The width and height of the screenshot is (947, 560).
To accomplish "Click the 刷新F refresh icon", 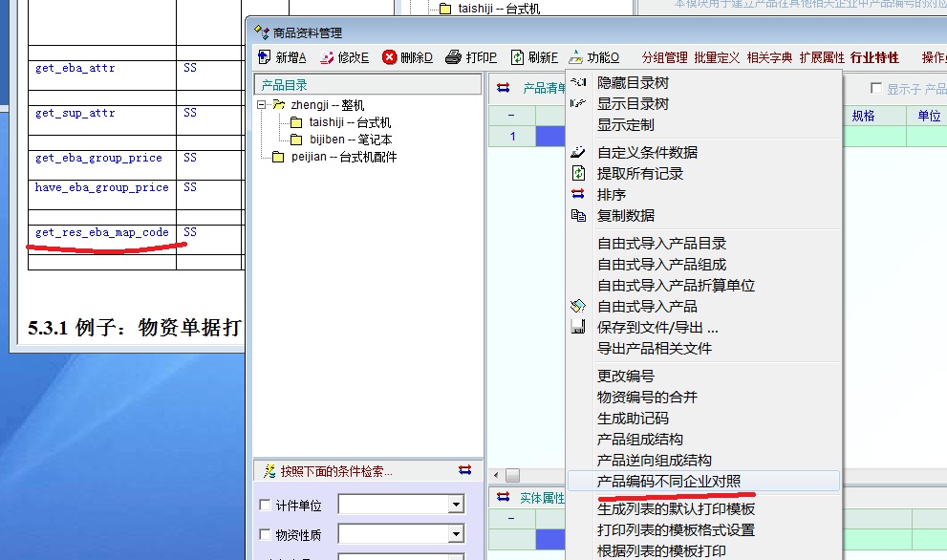I will point(517,57).
